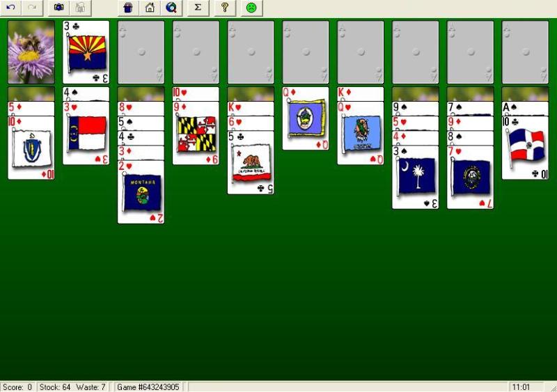
Task: Click the 2 of hearts Montana flag card
Action: 141,195
